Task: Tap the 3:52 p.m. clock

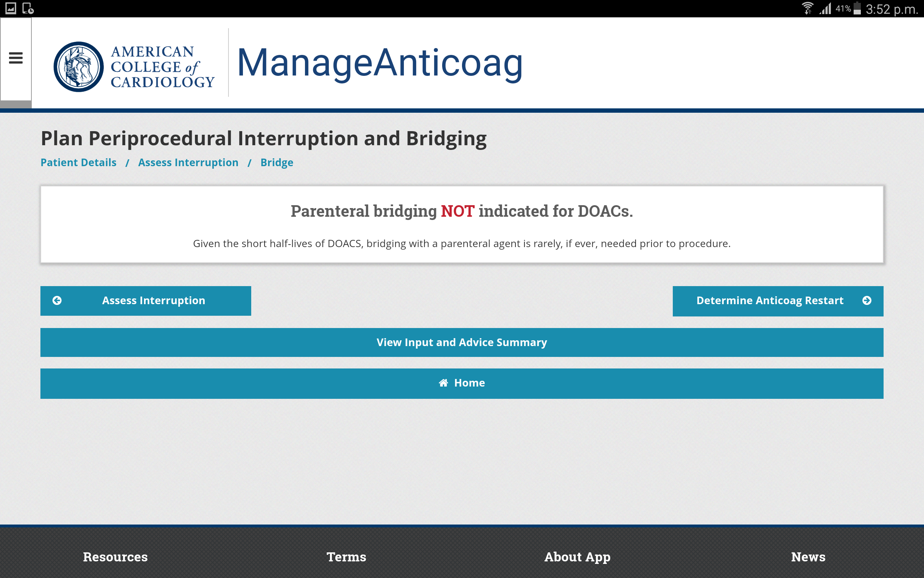Action: tap(892, 9)
